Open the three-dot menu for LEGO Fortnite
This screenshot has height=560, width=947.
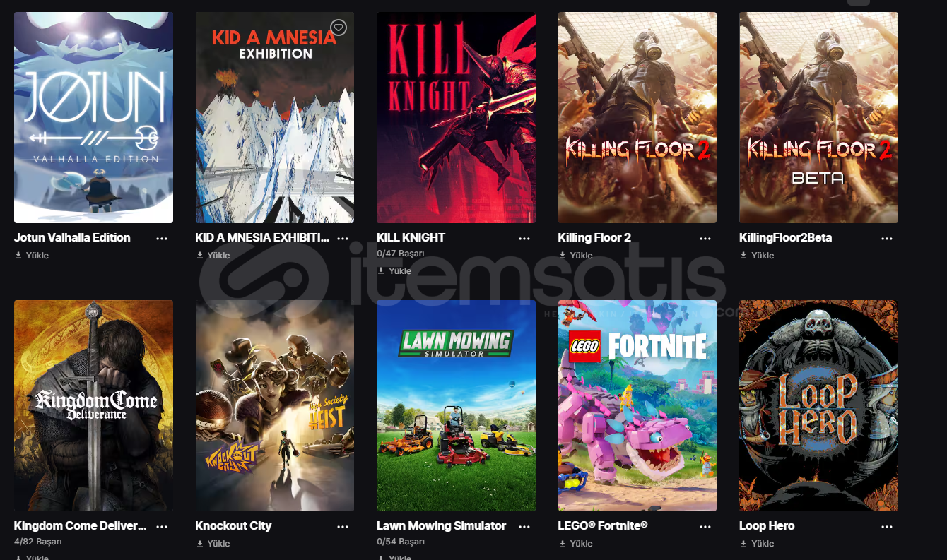tap(705, 527)
